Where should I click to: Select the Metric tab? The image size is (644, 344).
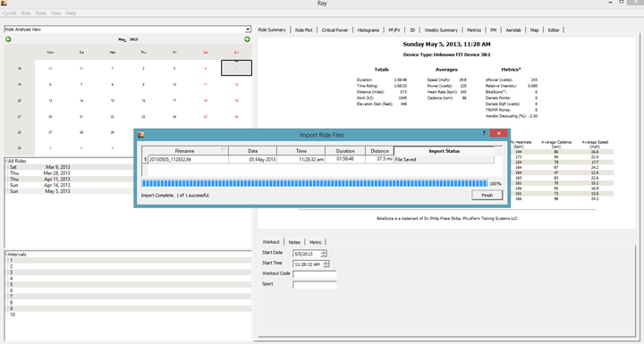click(x=316, y=242)
